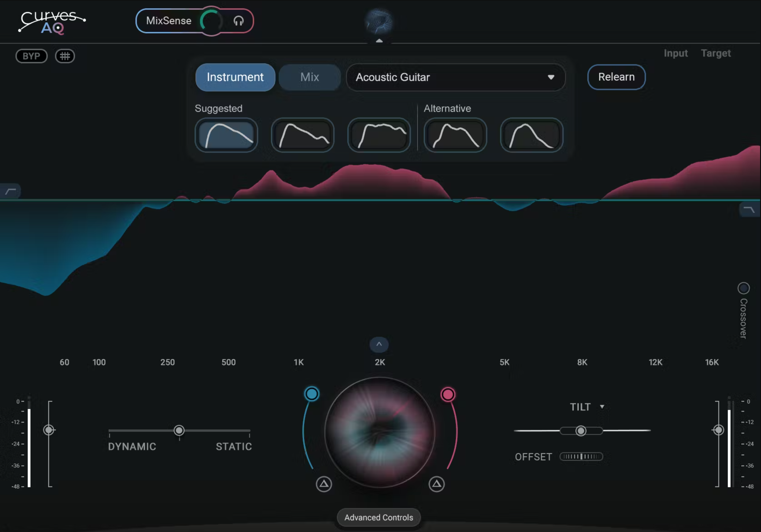Select the second Suggested curve thumbnail
This screenshot has width=761, height=532.
302,135
